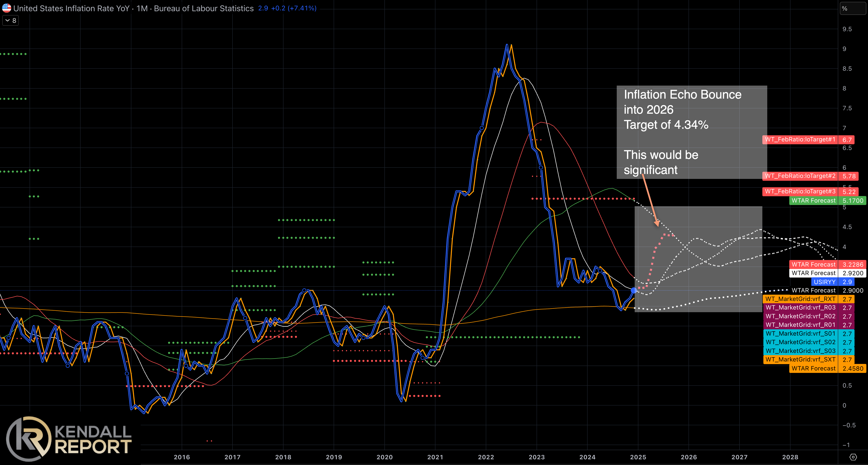The image size is (868, 465).
Task: Click the WT_MarketGrid:vrf_R03 purple label
Action: point(800,307)
